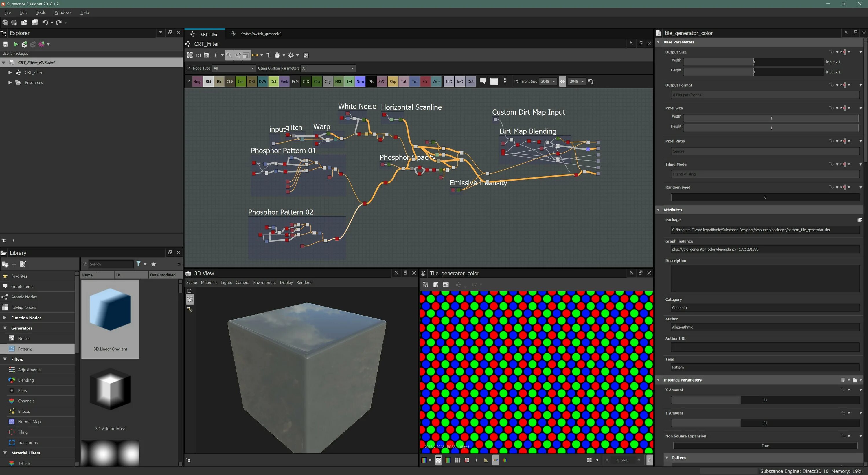Image resolution: width=868 pixels, height=475 pixels.
Task: Open the Tools menu
Action: (41, 12)
